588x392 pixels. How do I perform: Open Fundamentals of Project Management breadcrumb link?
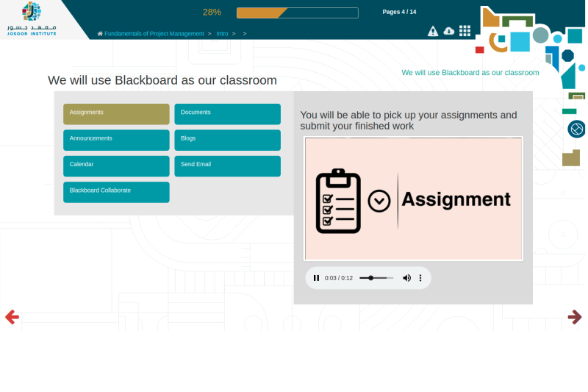[x=154, y=34]
